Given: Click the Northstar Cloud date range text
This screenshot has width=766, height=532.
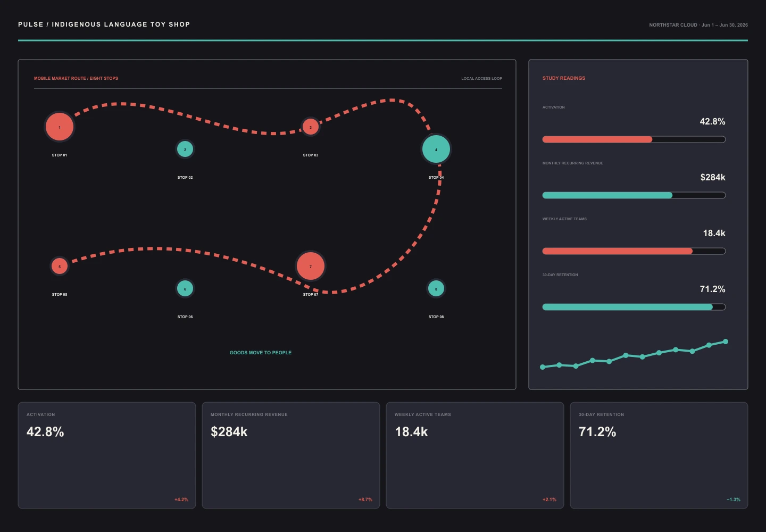Looking at the screenshot, I should click(698, 25).
